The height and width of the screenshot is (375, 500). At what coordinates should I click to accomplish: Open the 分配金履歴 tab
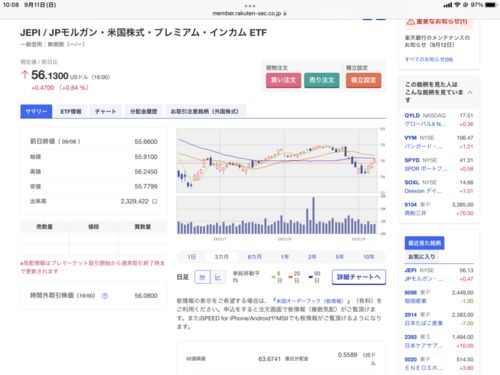144,111
